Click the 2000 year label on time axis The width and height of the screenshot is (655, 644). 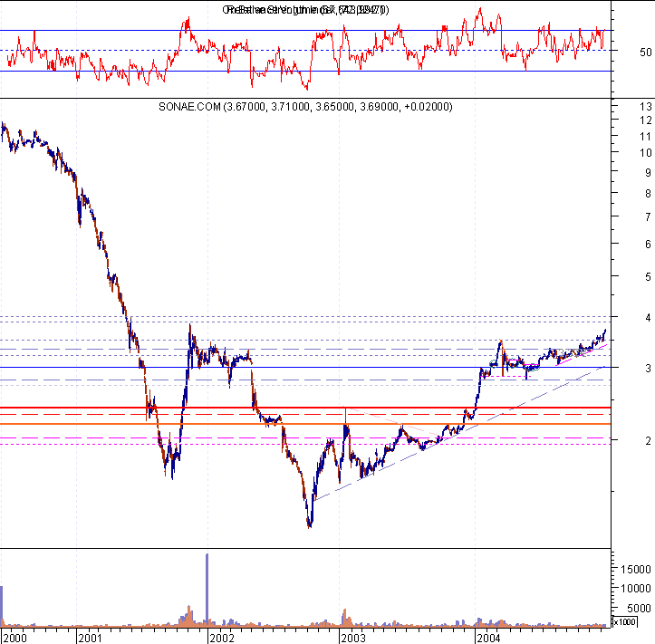point(14,637)
